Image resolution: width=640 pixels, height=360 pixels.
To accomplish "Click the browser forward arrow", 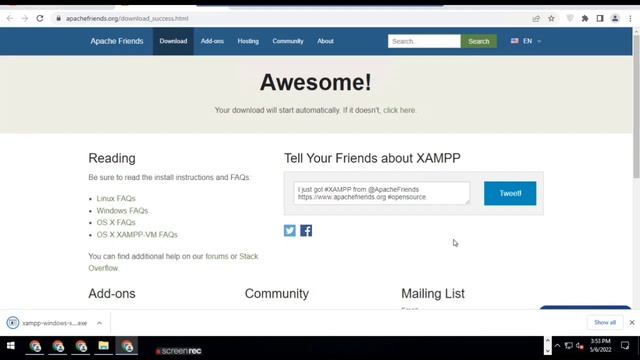I will pyautogui.click(x=24, y=18).
